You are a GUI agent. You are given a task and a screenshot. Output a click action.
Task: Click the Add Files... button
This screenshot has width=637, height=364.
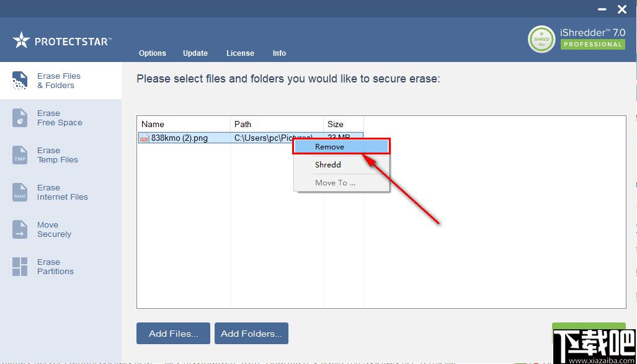173,334
